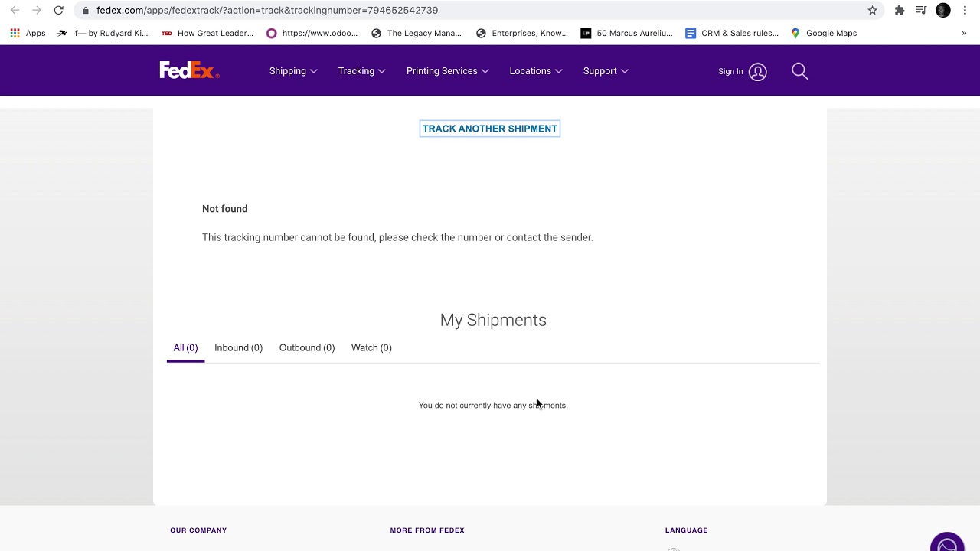Click the Chrome profile avatar
This screenshot has width=980, height=551.
point(943,10)
